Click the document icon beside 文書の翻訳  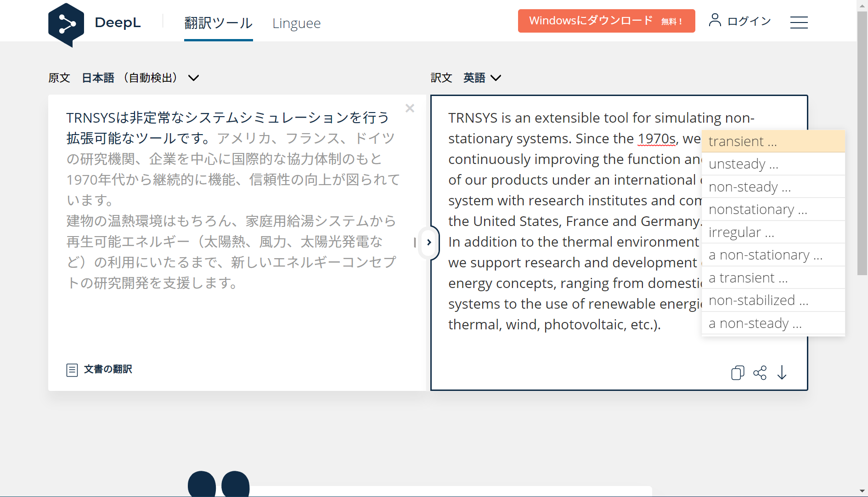click(72, 370)
